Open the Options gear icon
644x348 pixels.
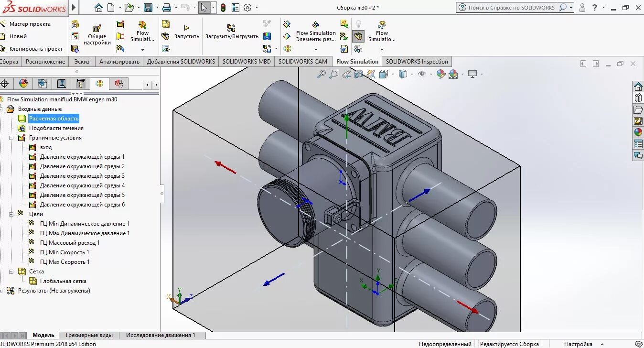pyautogui.click(x=247, y=8)
